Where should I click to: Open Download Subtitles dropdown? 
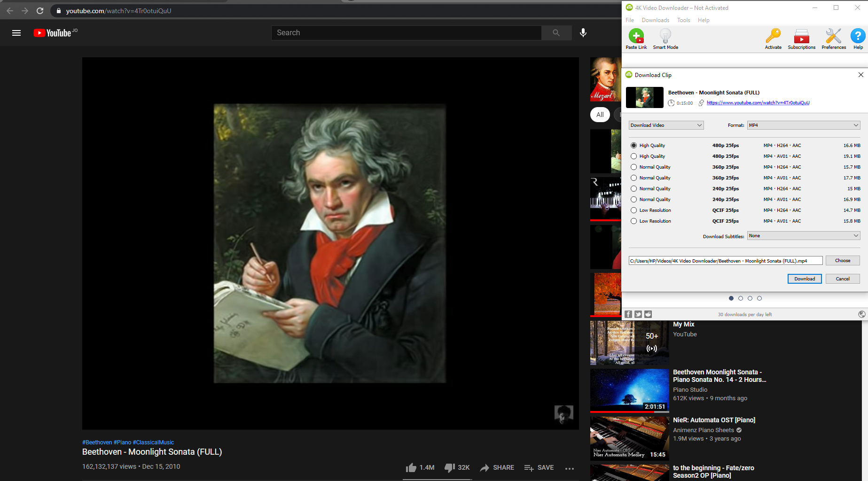804,236
